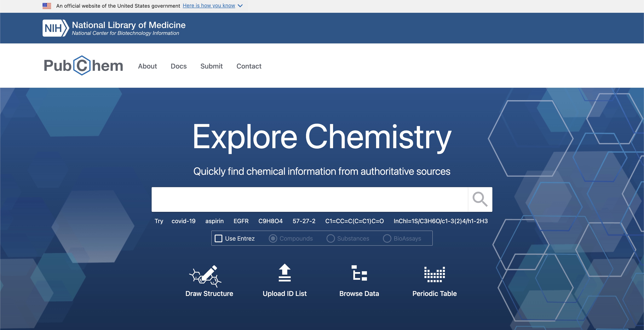Image resolution: width=644 pixels, height=330 pixels.
Task: Open the Periodic Table grid icon
Action: (434, 274)
